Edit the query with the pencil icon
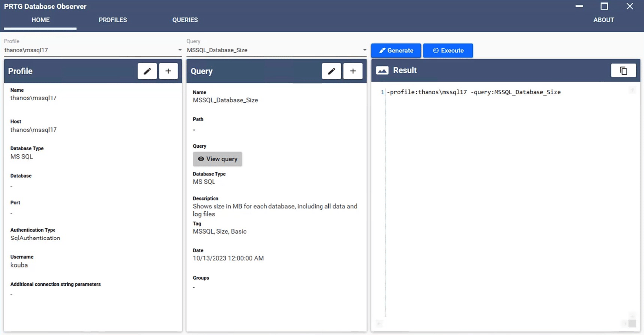 click(331, 71)
